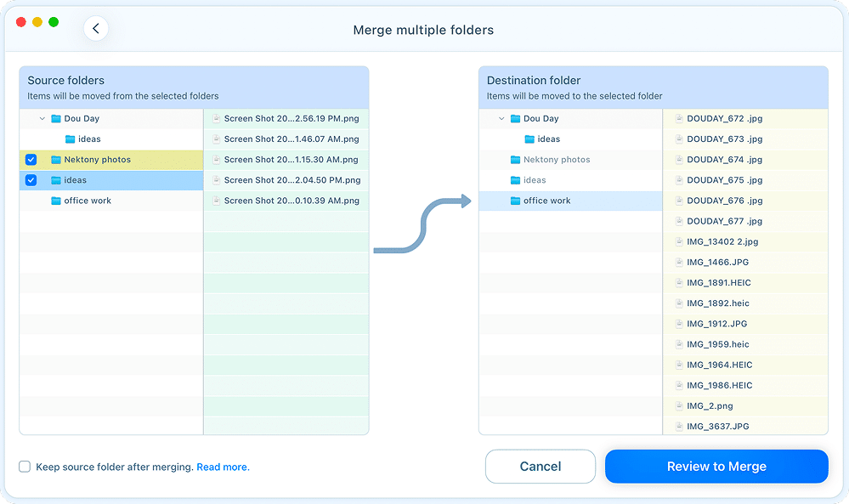Collapse Dou Day in Source folders
849x504 pixels.
(42, 118)
